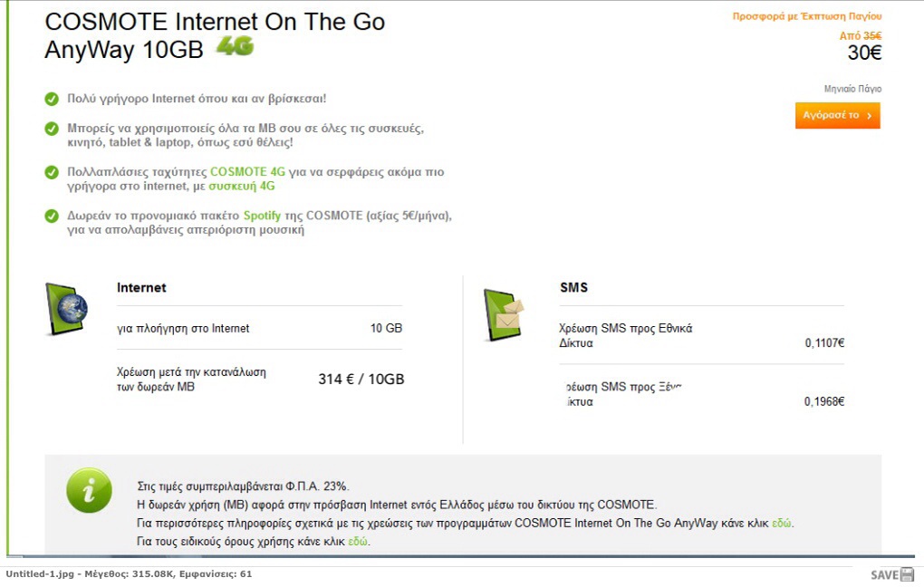The width and height of the screenshot is (924, 587).
Task: Click the green info circle icon
Action: point(89,490)
